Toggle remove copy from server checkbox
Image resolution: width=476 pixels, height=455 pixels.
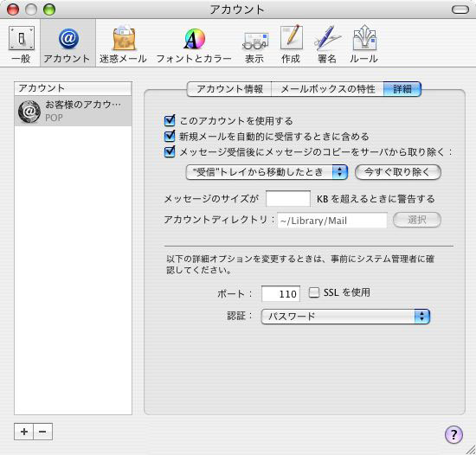click(170, 151)
